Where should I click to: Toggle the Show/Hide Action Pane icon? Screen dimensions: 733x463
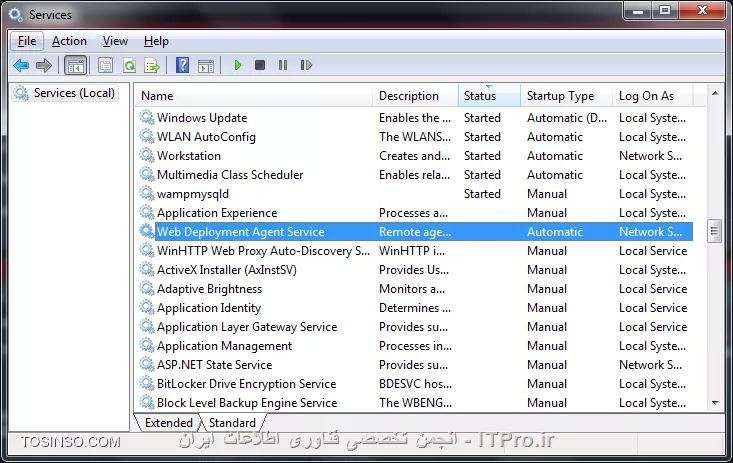(206, 65)
